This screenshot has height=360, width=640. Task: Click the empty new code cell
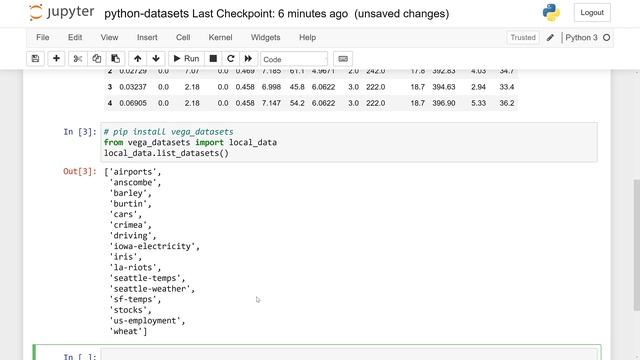point(349,355)
